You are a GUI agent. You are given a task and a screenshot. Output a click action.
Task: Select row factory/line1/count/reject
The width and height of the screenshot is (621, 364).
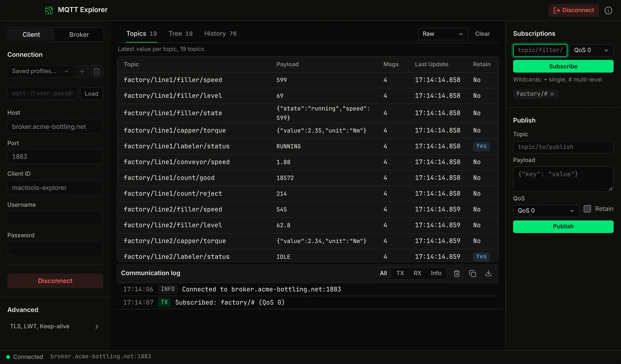[x=308, y=194]
